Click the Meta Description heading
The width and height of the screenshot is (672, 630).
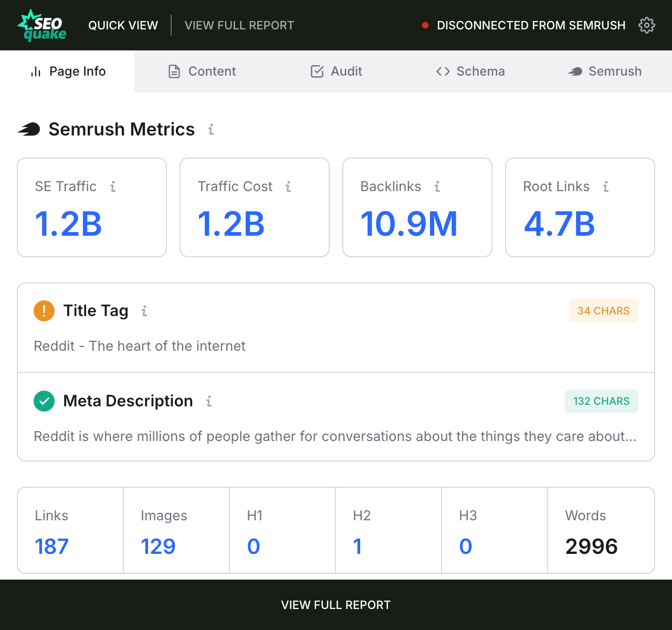(x=128, y=401)
